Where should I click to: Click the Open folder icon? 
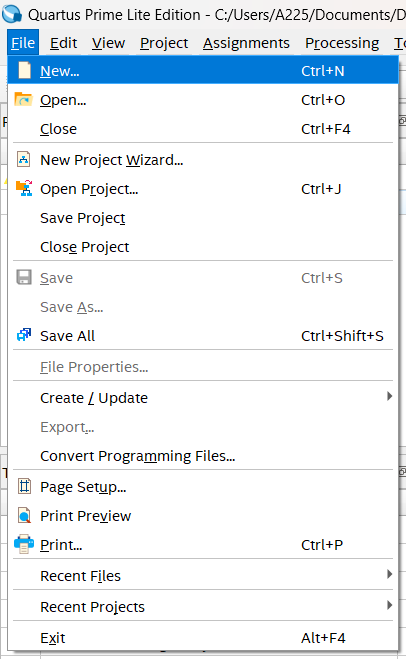(24, 100)
